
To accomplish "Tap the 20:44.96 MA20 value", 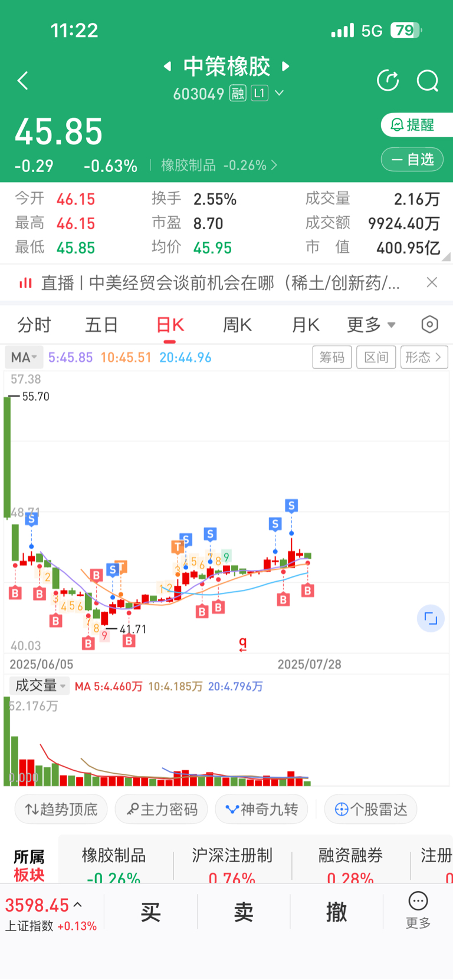I will tap(185, 357).
